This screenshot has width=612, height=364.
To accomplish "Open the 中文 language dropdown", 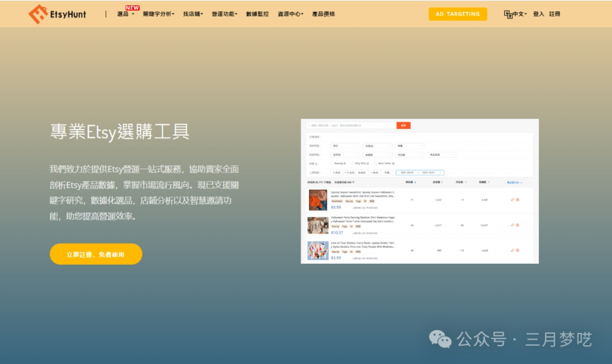I will (520, 14).
